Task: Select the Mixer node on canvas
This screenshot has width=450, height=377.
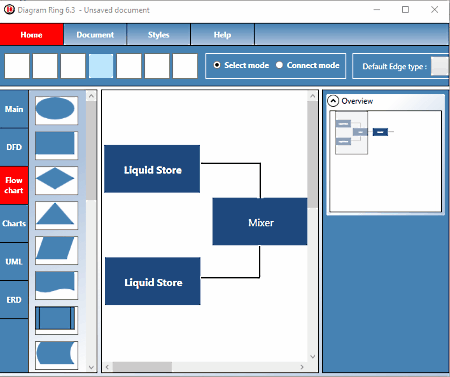Action: (260, 222)
